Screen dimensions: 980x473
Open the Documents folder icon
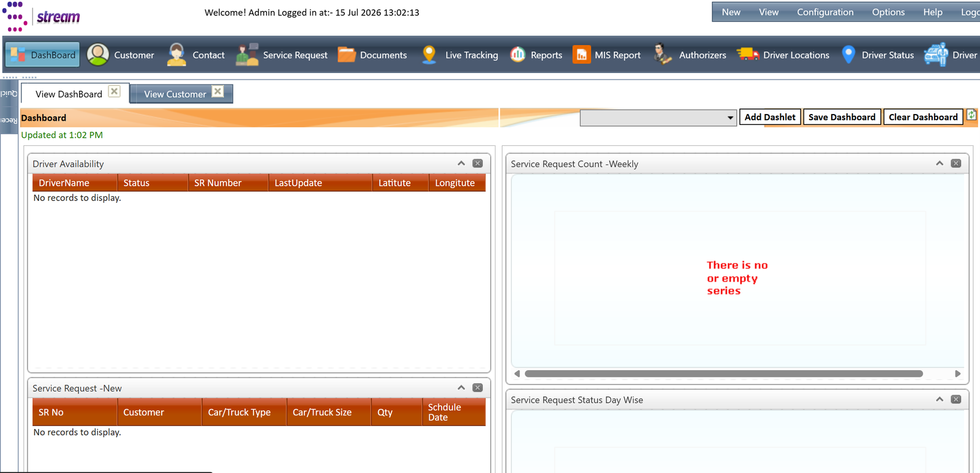[347, 55]
